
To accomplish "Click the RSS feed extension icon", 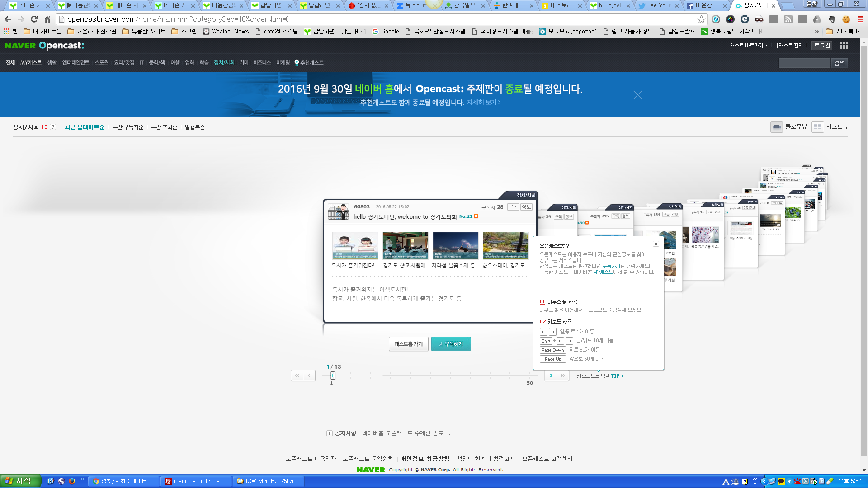I will click(788, 19).
